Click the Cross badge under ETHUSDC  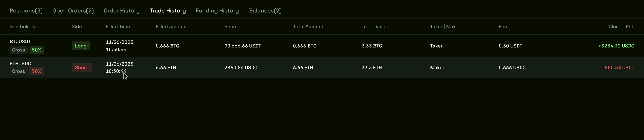point(19,71)
